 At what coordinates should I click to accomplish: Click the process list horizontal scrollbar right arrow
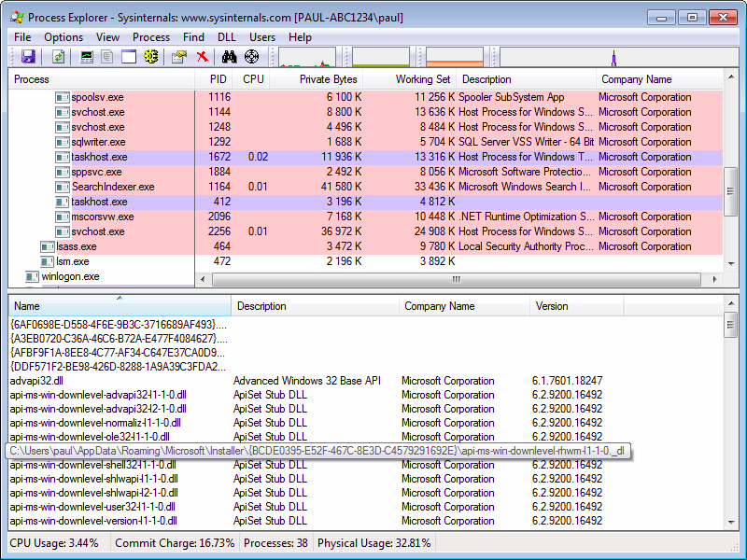pos(715,279)
